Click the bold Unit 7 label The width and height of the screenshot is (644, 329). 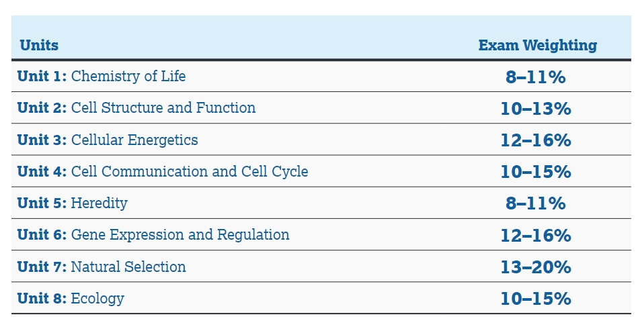tap(42, 267)
